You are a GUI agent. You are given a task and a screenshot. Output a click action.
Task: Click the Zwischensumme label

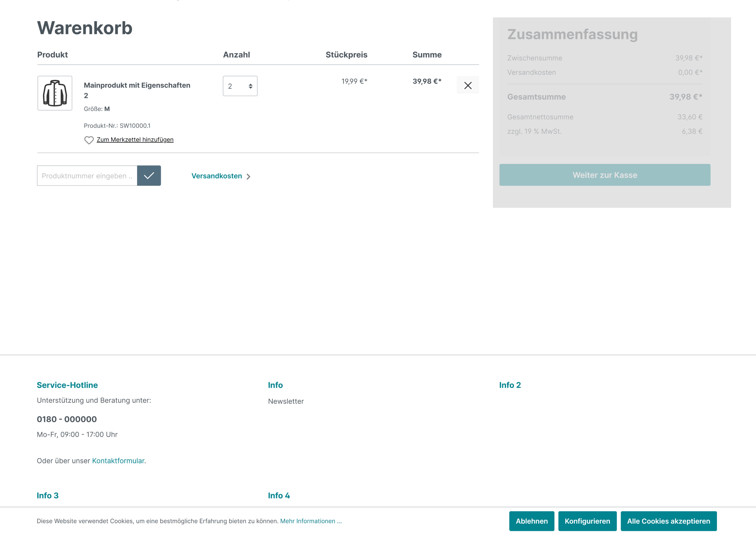pos(534,58)
